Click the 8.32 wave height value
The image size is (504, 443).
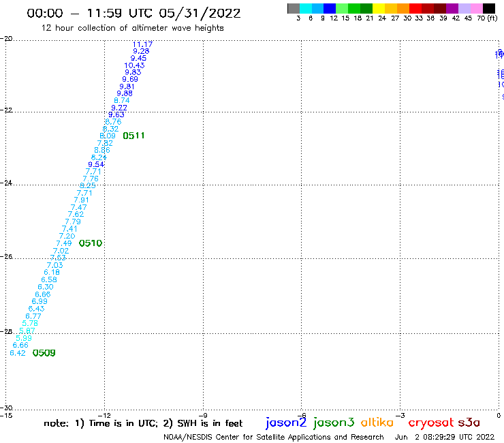point(110,129)
